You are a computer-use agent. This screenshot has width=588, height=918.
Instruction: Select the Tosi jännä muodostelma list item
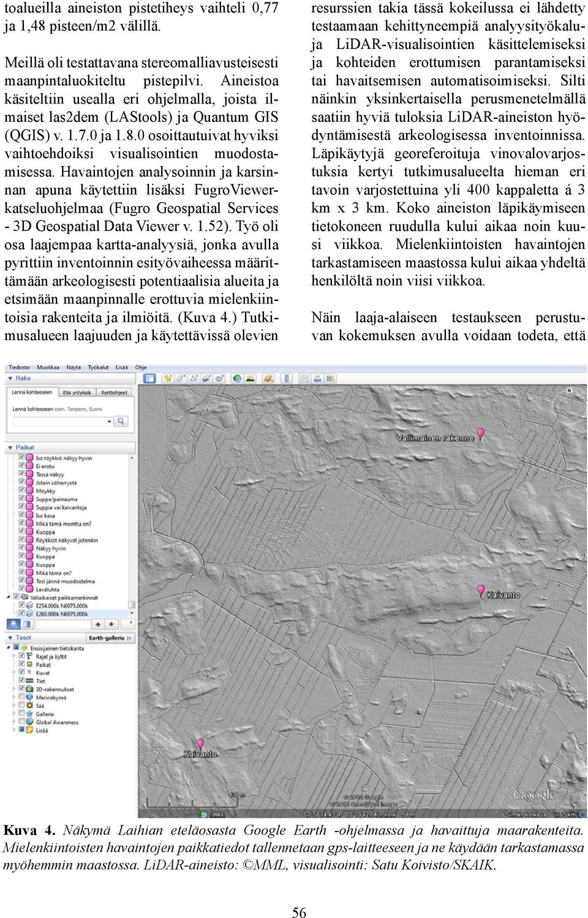65,581
